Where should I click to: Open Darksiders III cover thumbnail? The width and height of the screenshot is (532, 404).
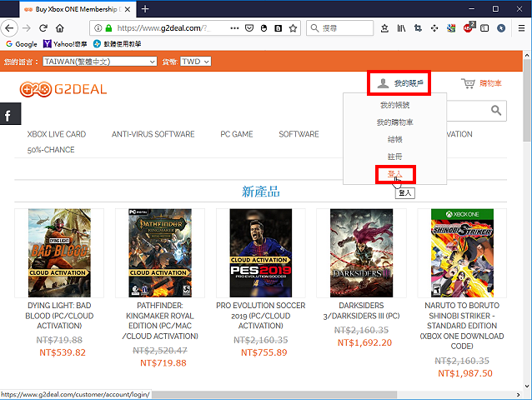(x=361, y=253)
